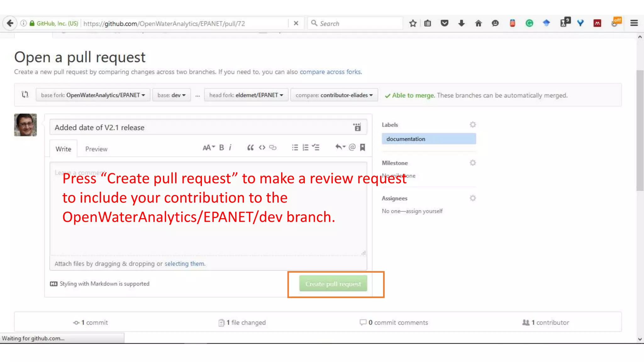This screenshot has width=644, height=362.
Task: Open the bookmarks list icon
Action: [427, 23]
